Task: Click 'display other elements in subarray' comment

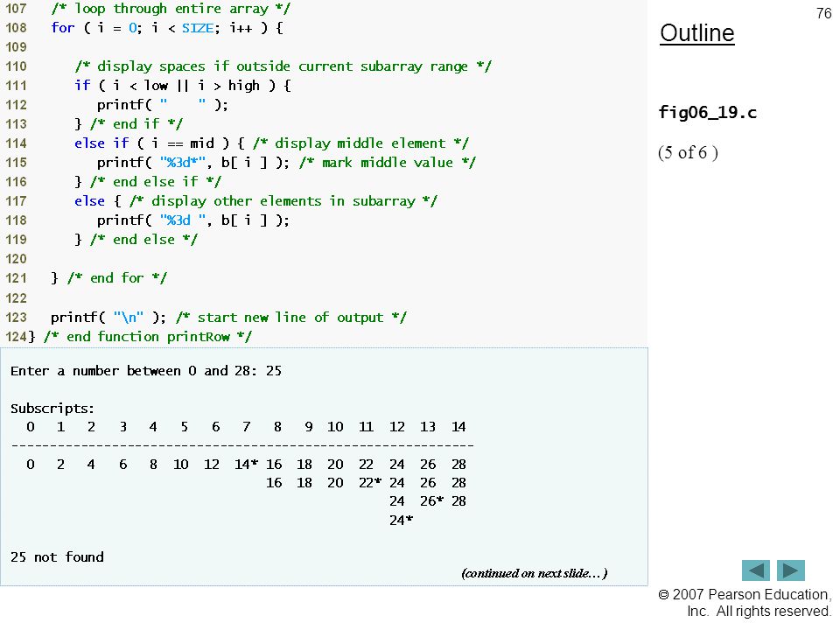Action: (x=283, y=201)
